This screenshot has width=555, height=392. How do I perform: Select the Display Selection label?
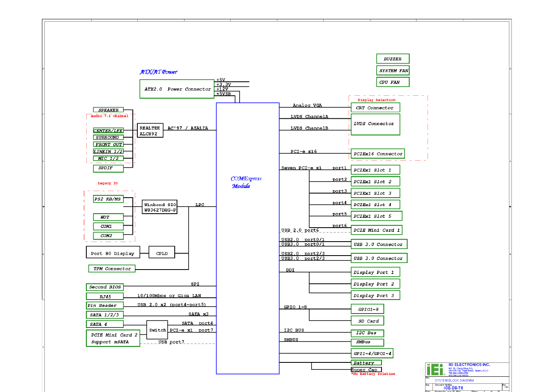tap(377, 100)
